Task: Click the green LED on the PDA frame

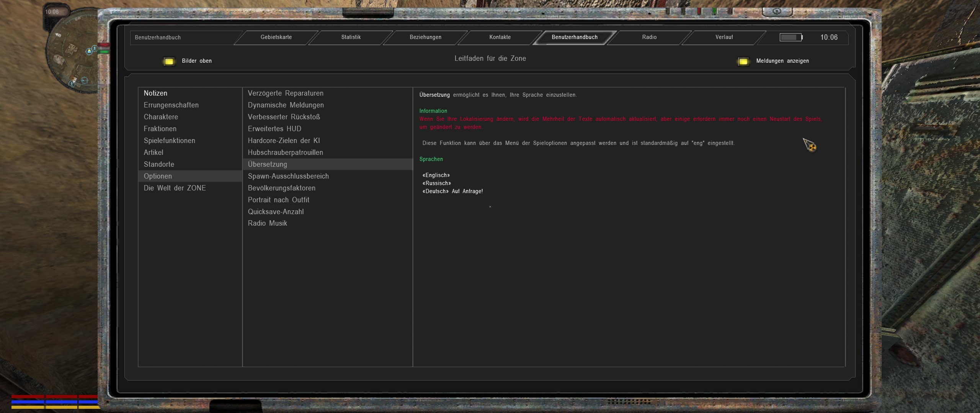Action: click(714, 11)
